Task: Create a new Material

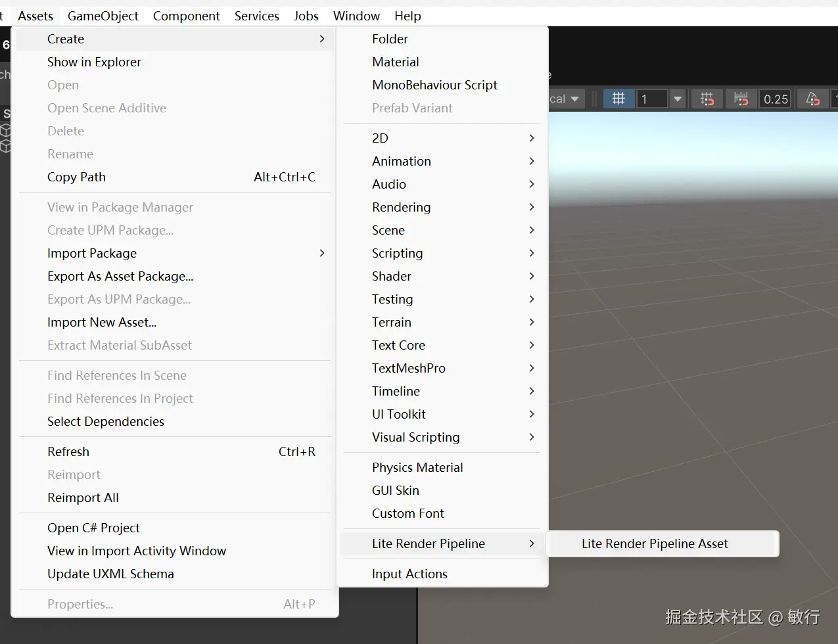Action: 442,62
